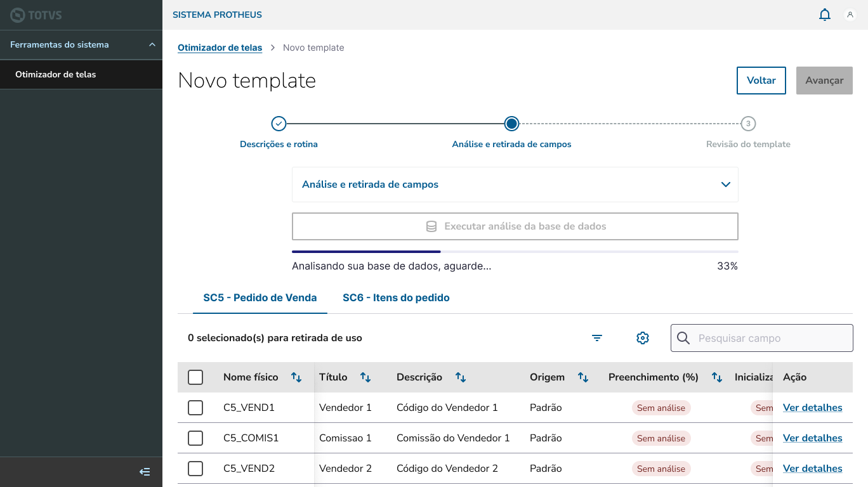The width and height of the screenshot is (868, 487).
Task: Sort by Nome físico column
Action: click(296, 377)
